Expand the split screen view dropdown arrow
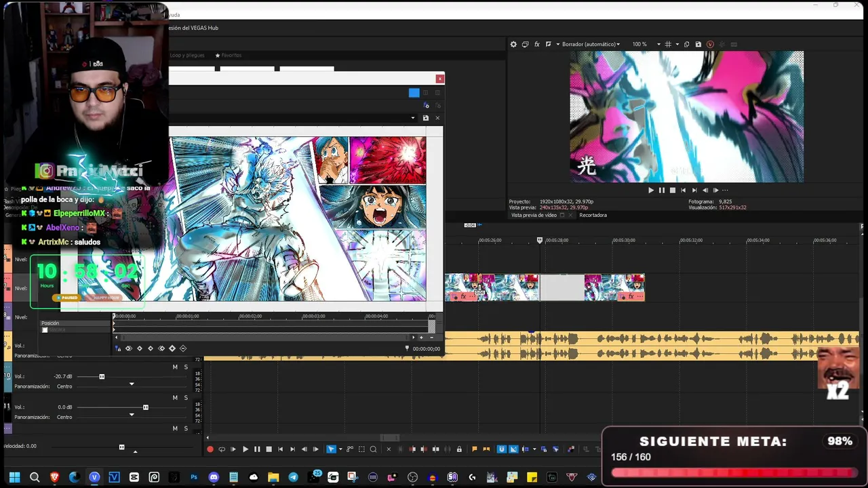Image resolution: width=868 pixels, height=488 pixels. 557,44
